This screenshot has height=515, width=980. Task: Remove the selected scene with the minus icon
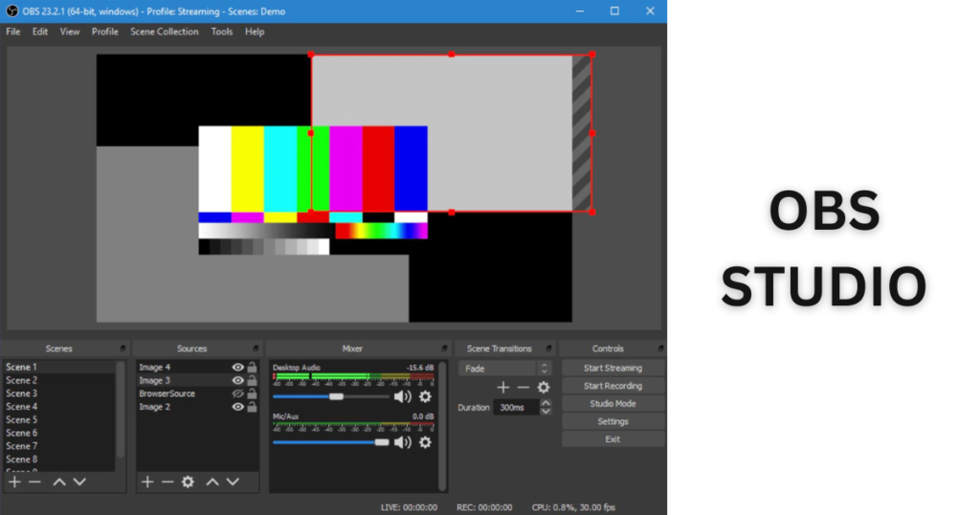pyautogui.click(x=35, y=481)
